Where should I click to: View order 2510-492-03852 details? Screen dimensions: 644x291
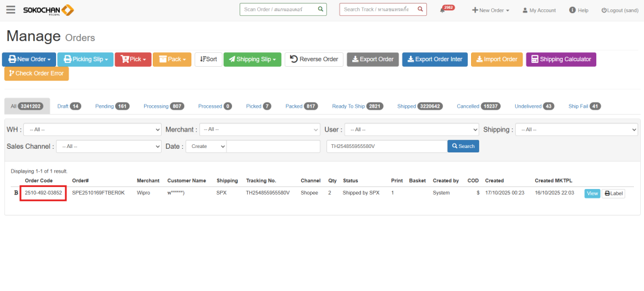point(592,194)
